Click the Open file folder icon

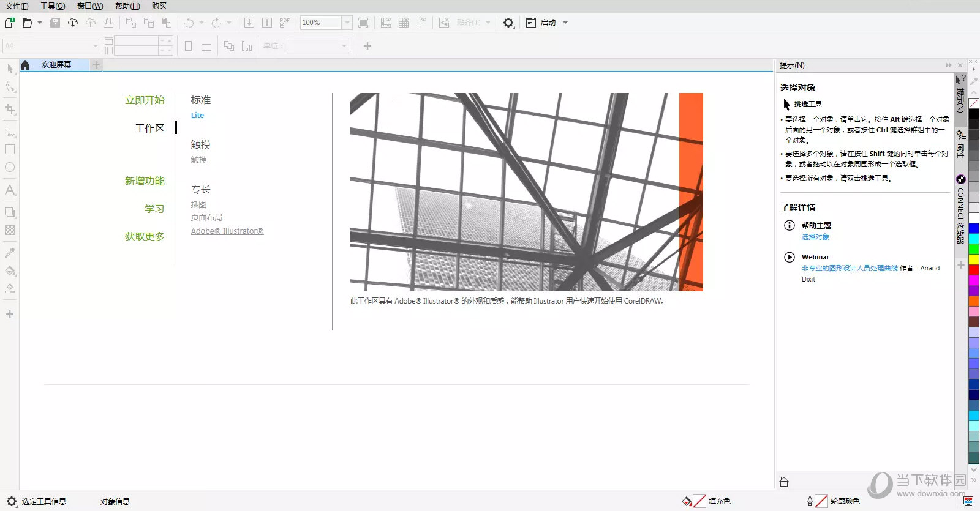tap(27, 23)
